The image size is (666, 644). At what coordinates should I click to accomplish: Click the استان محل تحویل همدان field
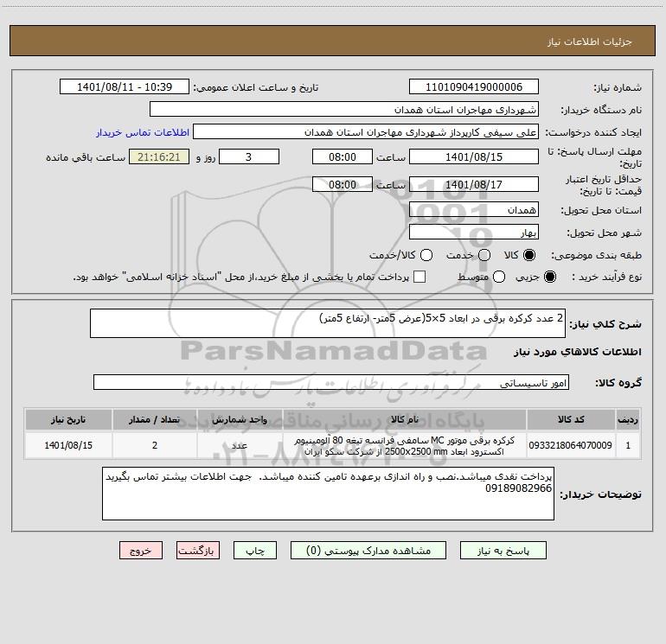point(474,210)
